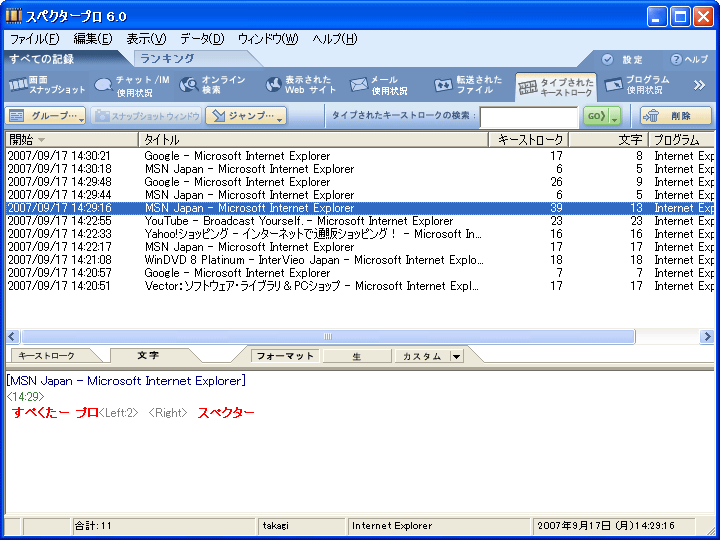The height and width of the screenshot is (540, 720).
Task: Open the 表示(V) menu
Action: [x=146, y=39]
